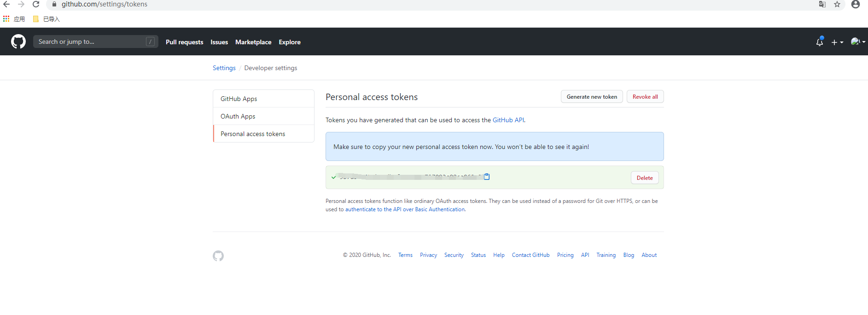
Task: Reload the page with refresh icon
Action: coord(36,4)
